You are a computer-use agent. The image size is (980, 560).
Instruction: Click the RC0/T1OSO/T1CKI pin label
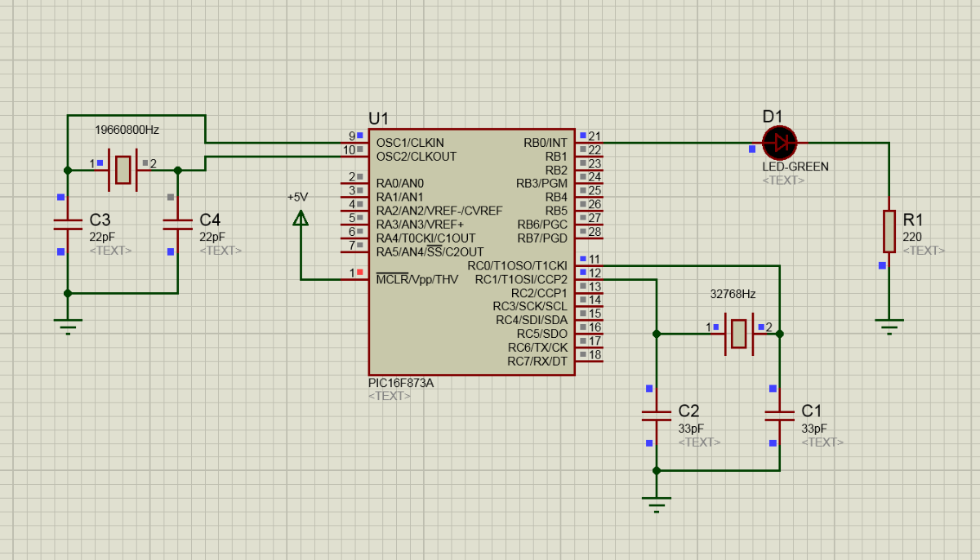click(x=518, y=266)
